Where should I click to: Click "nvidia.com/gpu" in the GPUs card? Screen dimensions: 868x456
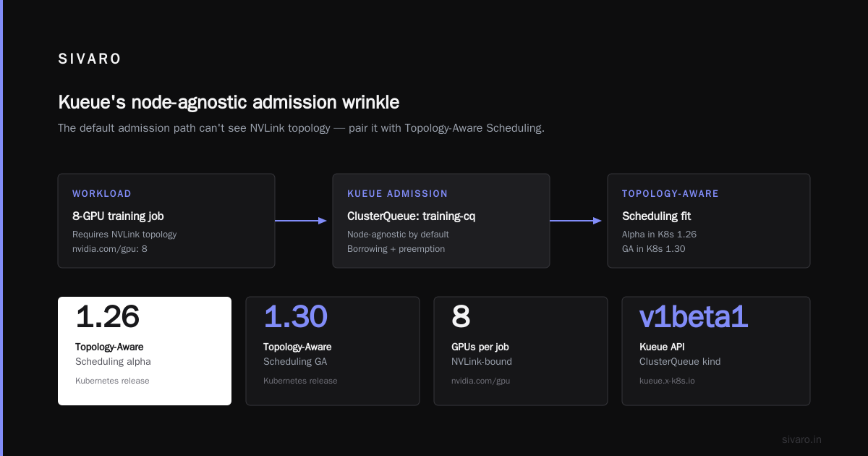click(481, 381)
